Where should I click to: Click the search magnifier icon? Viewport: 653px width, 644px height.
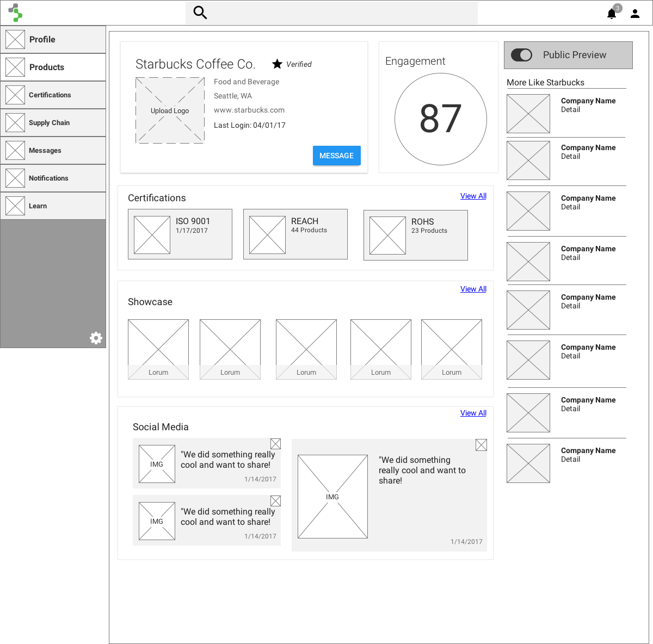[200, 13]
